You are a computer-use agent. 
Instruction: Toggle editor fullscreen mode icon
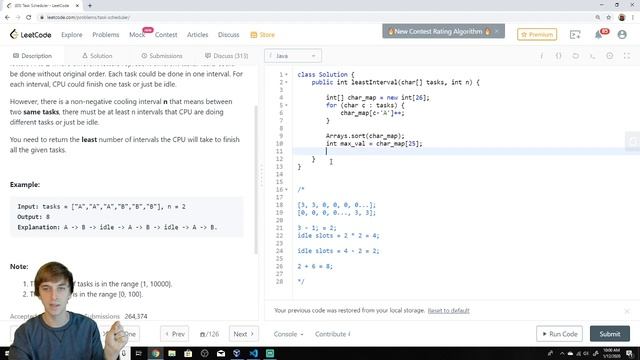(x=627, y=56)
